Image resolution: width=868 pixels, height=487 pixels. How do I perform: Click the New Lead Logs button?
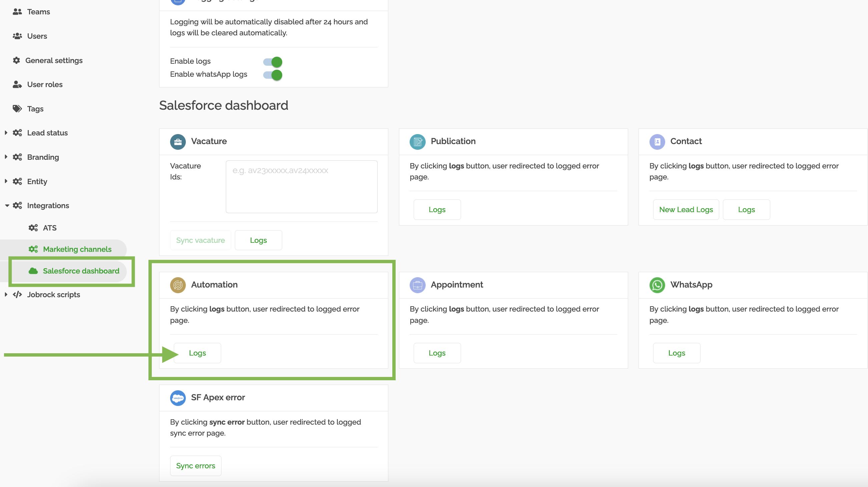(x=686, y=209)
